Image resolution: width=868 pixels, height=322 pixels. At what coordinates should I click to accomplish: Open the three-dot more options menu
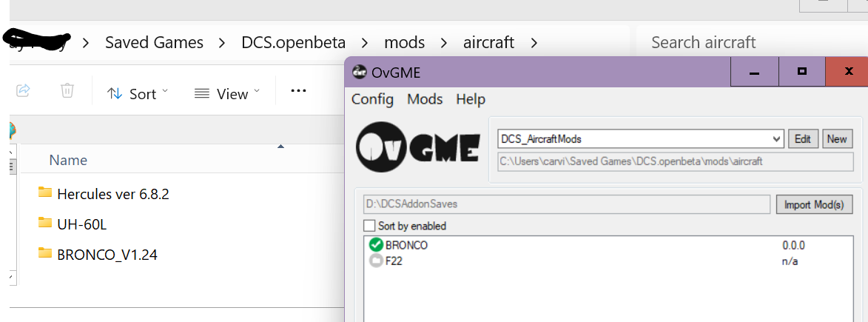coord(298,91)
